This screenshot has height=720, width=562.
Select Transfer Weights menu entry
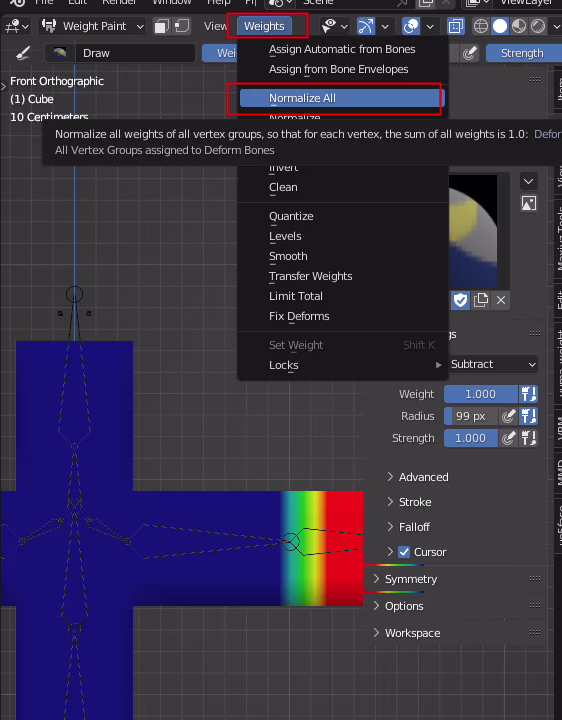tap(342, 276)
